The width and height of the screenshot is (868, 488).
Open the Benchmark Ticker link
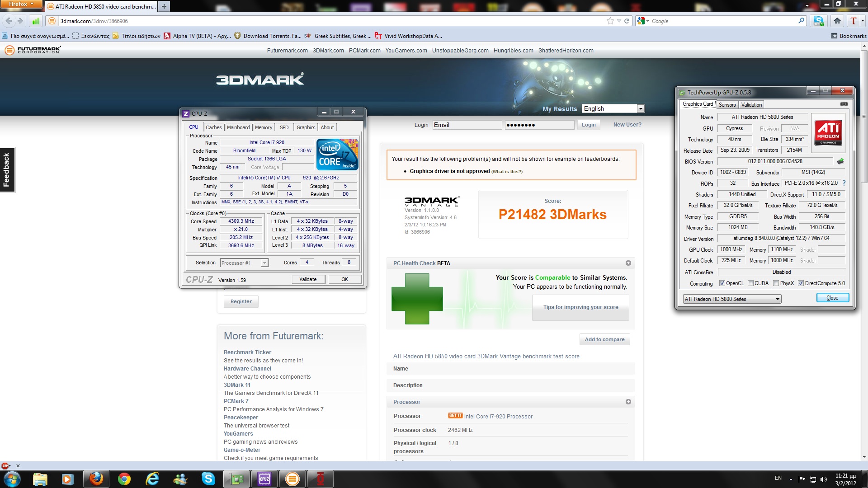[247, 352]
